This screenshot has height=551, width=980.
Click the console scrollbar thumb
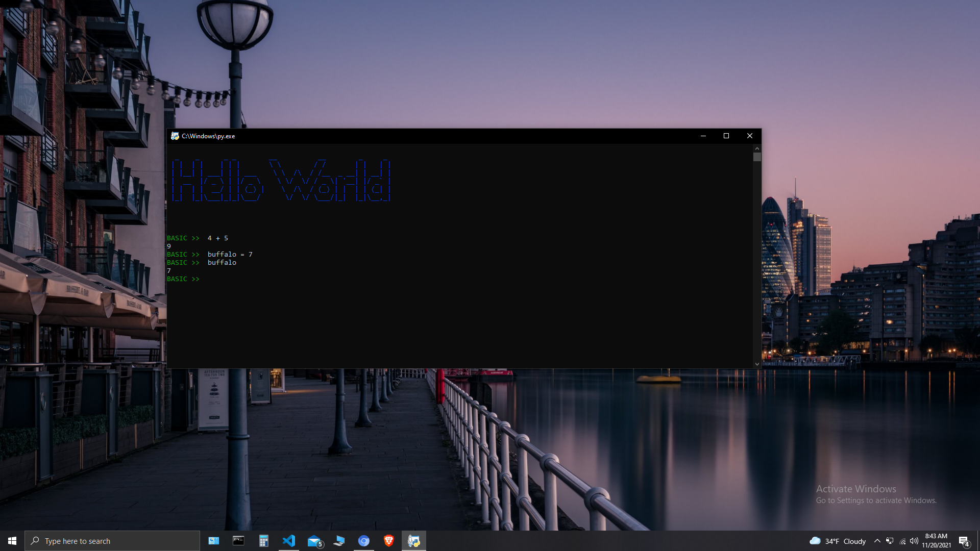pyautogui.click(x=757, y=157)
